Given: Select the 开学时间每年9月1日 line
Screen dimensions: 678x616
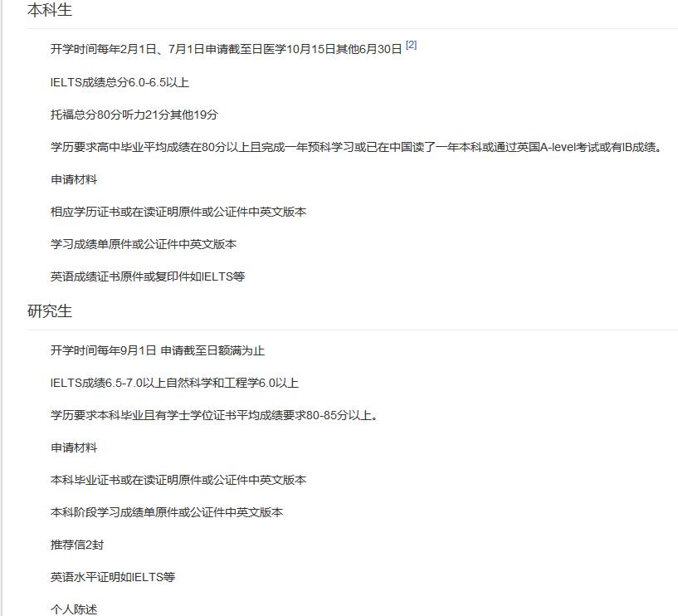Looking at the screenshot, I should [157, 350].
